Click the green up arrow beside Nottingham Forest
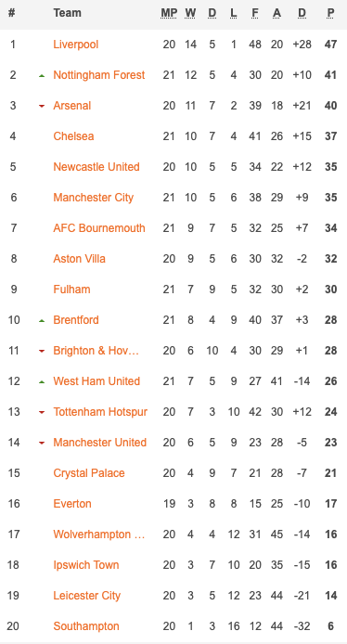347x644 pixels. (x=42, y=76)
